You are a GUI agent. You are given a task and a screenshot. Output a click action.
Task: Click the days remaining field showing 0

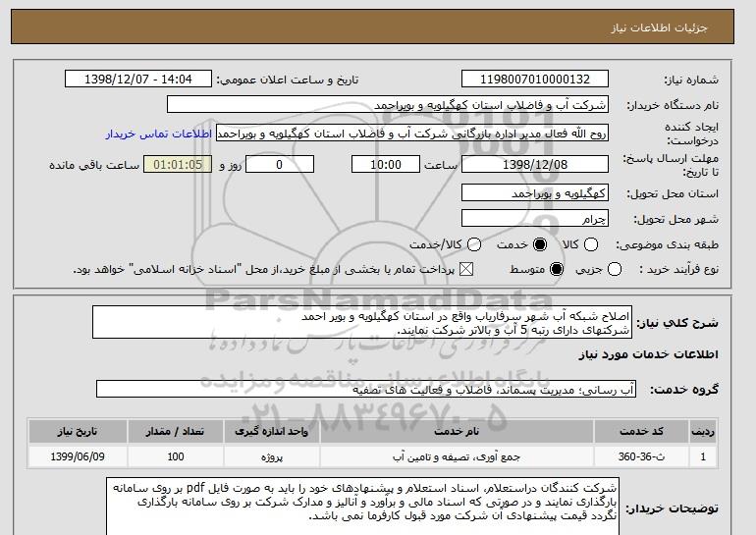click(x=280, y=164)
